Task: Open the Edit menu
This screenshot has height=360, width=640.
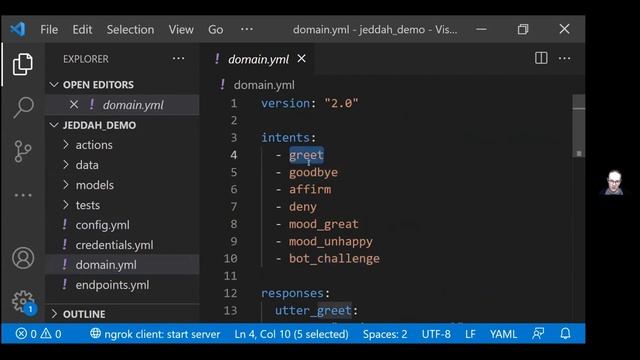Action: point(82,29)
